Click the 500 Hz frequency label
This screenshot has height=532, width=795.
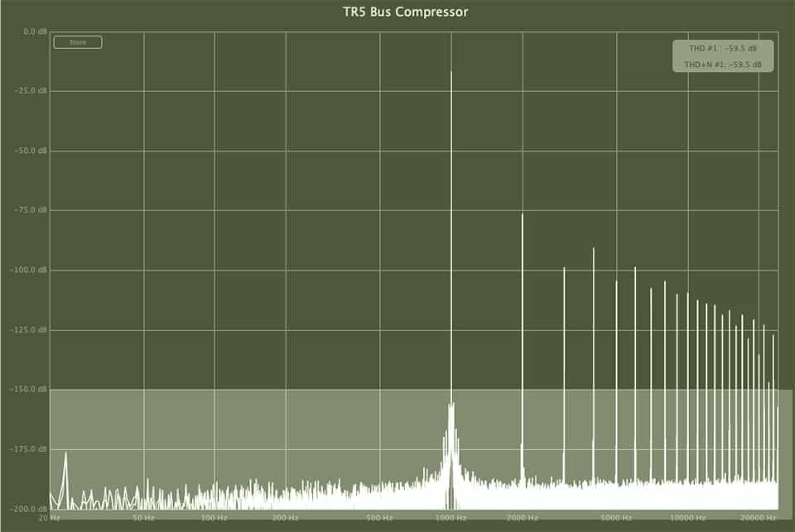(380, 517)
